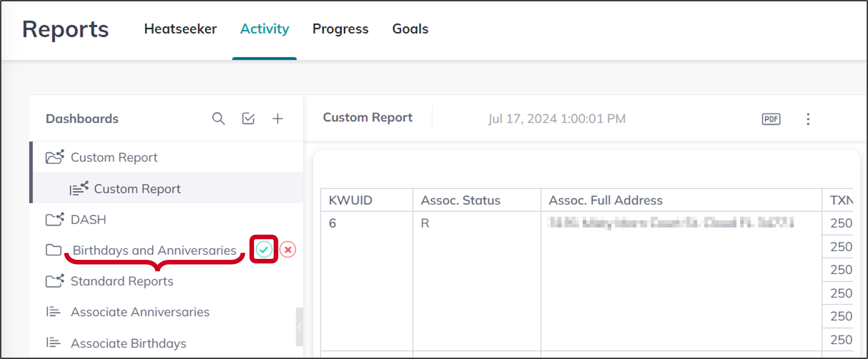Image resolution: width=868 pixels, height=359 pixels.
Task: Open the three-dot options menu for Custom Report
Action: pos(808,119)
